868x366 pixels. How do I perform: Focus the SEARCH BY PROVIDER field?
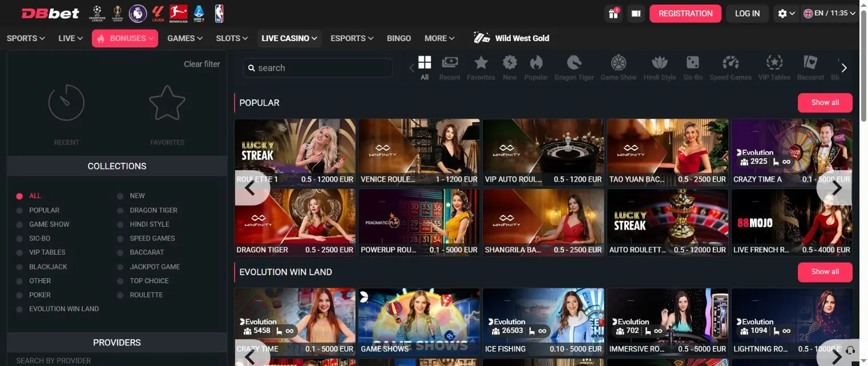pos(117,361)
